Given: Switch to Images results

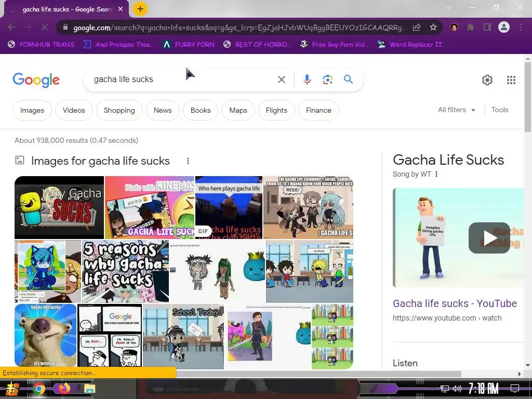Looking at the screenshot, I should coord(32,110).
